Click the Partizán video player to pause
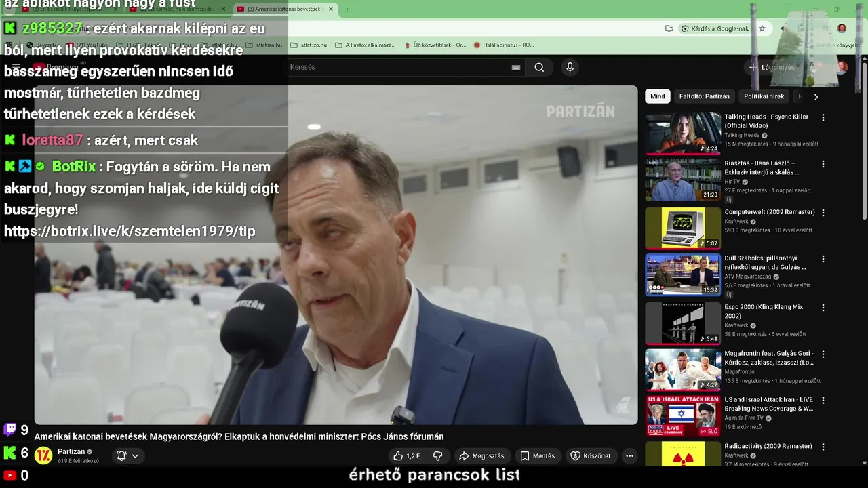The height and width of the screenshot is (488, 868). 336,255
